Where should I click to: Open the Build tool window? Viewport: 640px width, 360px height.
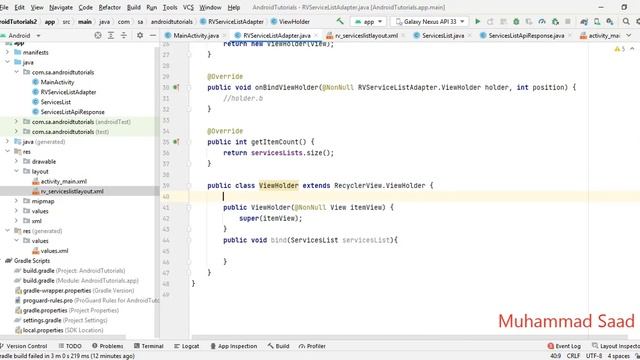tap(278, 346)
